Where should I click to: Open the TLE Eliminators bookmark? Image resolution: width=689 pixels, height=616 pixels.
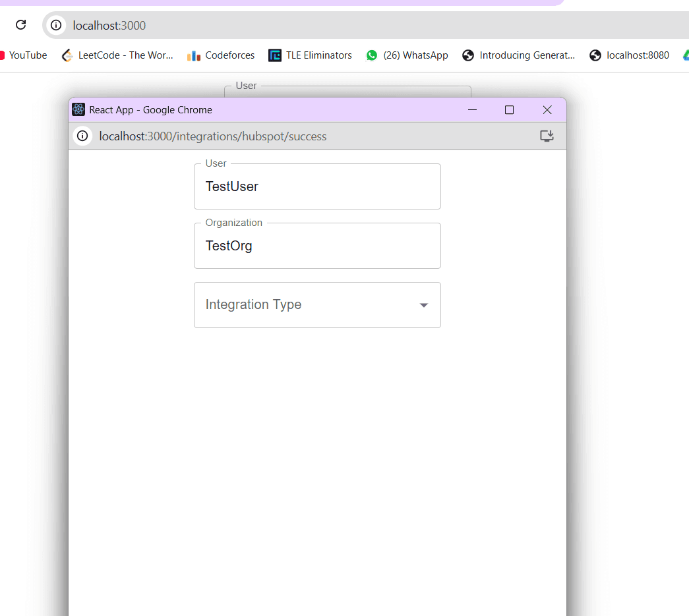[x=311, y=55]
